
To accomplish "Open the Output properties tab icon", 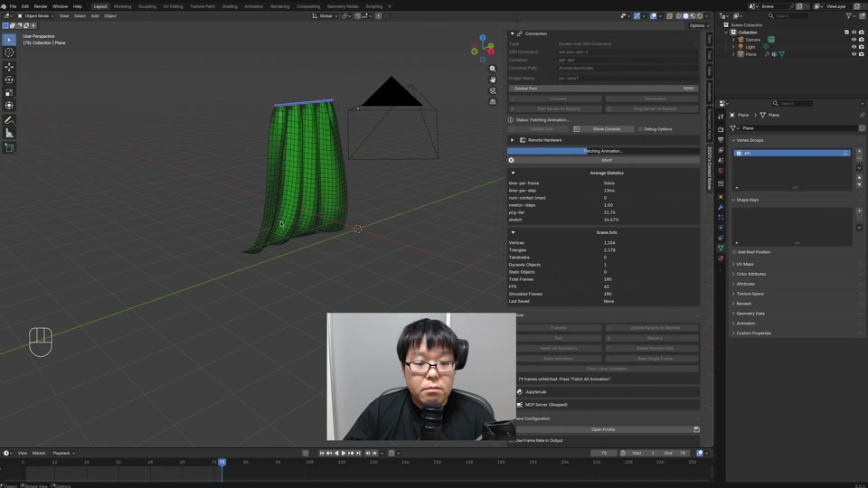I will pos(721,140).
